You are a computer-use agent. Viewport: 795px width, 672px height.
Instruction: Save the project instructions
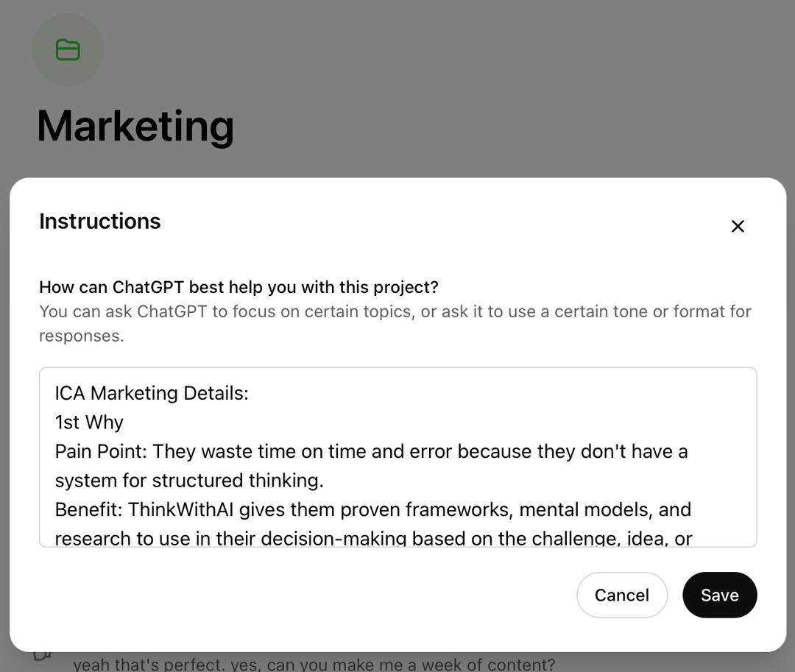(x=719, y=595)
